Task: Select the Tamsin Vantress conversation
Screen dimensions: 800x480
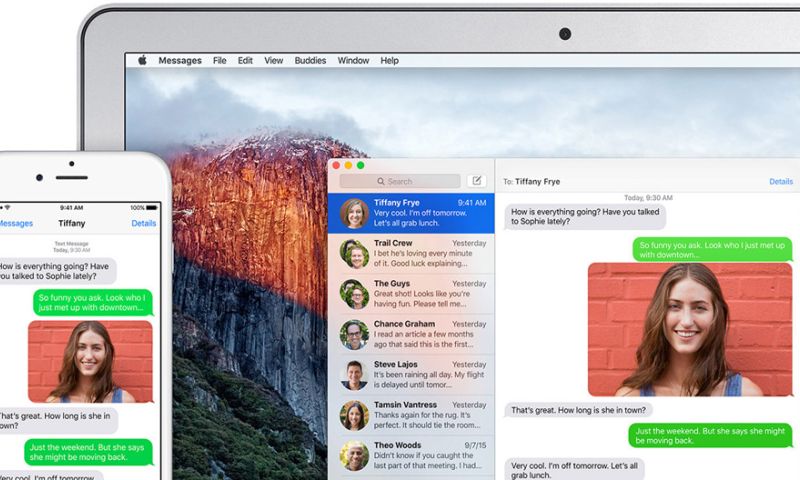Action: (411, 415)
